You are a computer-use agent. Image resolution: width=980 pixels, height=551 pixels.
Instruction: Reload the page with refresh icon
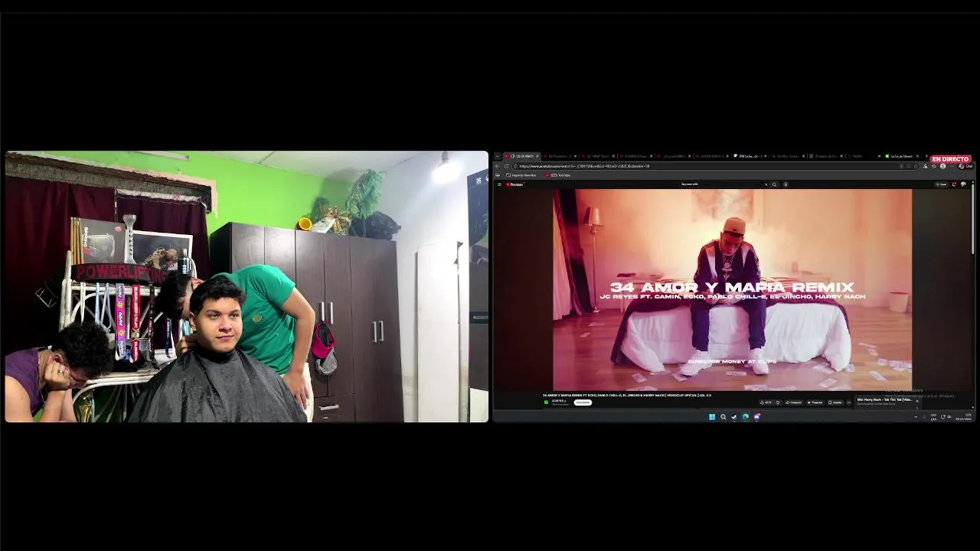(507, 166)
